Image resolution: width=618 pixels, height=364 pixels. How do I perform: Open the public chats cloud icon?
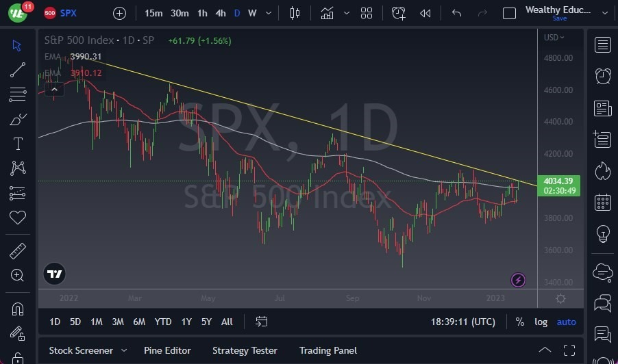coord(603,272)
